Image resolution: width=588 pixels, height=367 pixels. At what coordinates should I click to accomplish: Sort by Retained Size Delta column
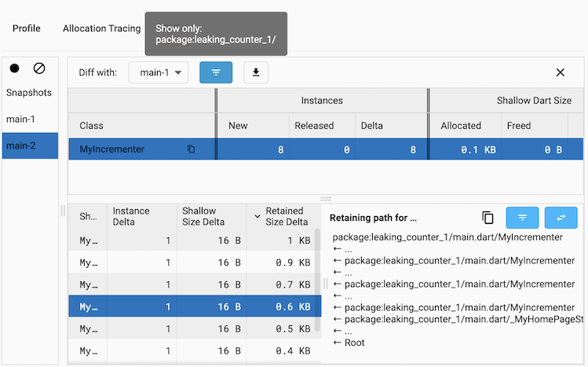pyautogui.click(x=283, y=216)
